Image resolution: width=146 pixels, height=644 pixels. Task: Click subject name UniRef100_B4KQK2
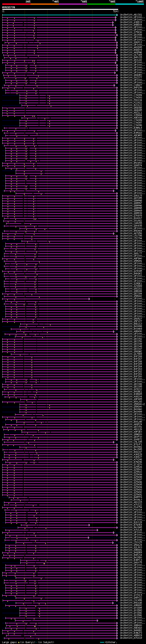point(131,273)
